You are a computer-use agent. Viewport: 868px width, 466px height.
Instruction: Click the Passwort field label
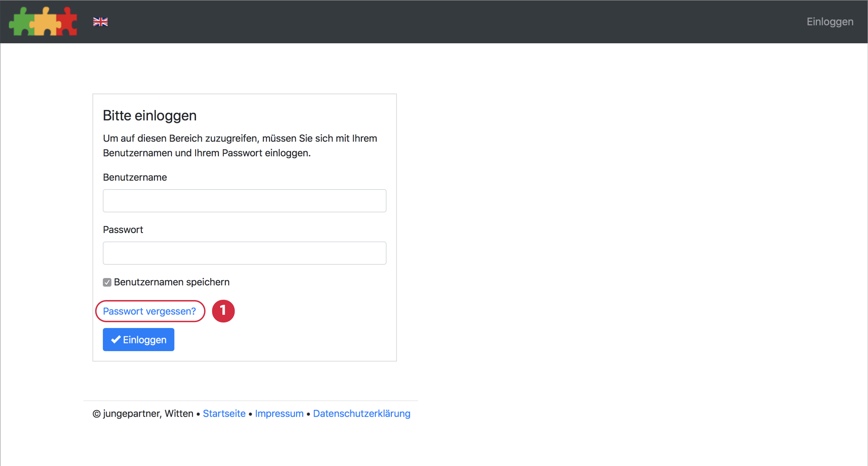coord(123,229)
